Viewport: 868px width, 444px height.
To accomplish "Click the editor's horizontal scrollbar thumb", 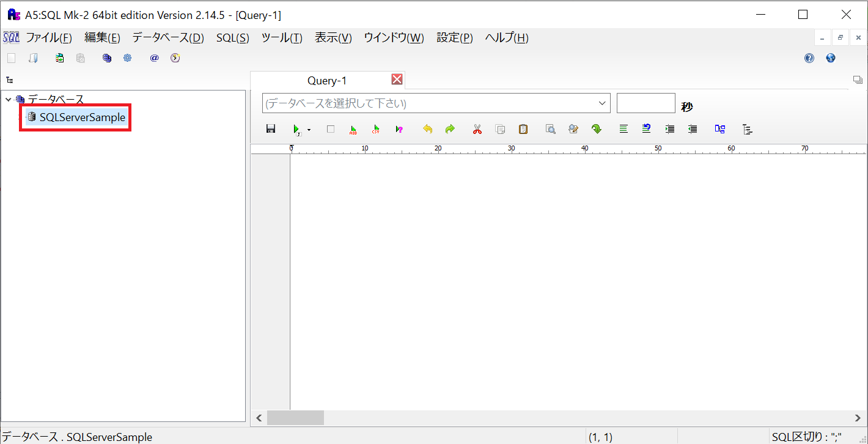I will pos(295,418).
